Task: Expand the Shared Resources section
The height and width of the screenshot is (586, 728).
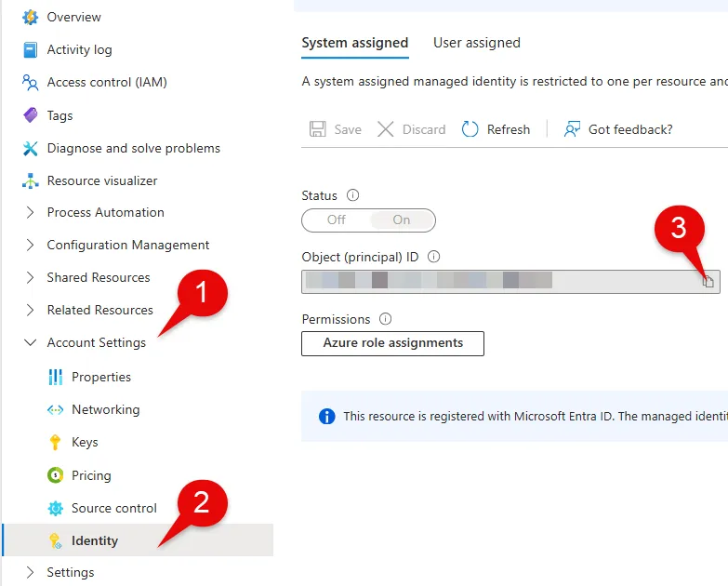Action: pyautogui.click(x=31, y=278)
